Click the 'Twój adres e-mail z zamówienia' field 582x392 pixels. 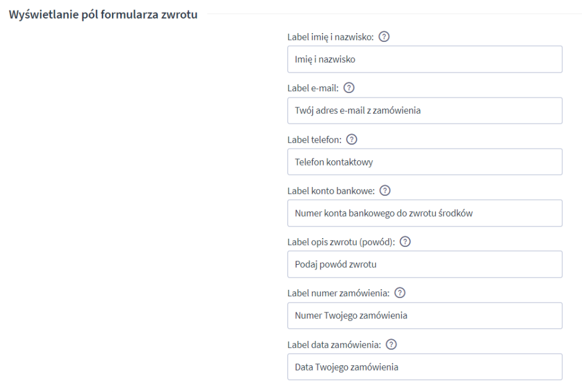click(425, 110)
